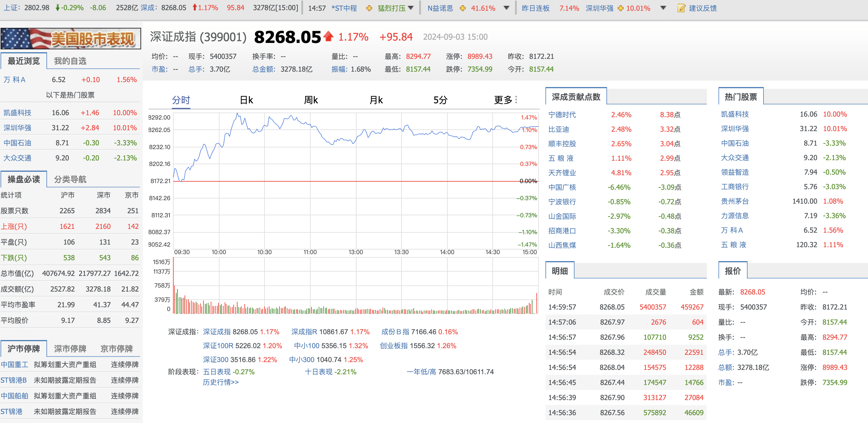Open 领益智造 in right hot stocks panel

tap(735, 172)
